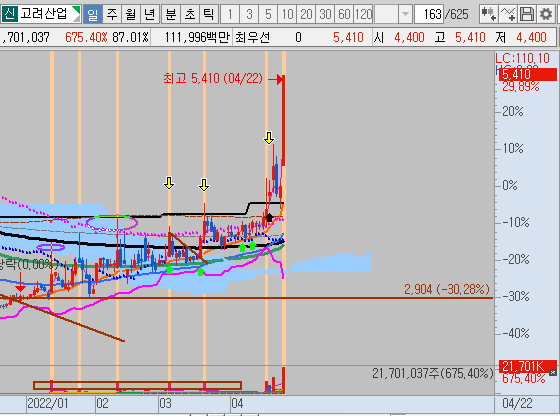The height and width of the screenshot is (416, 560).
Task: Click the add indicator line icon
Action: [507, 14]
